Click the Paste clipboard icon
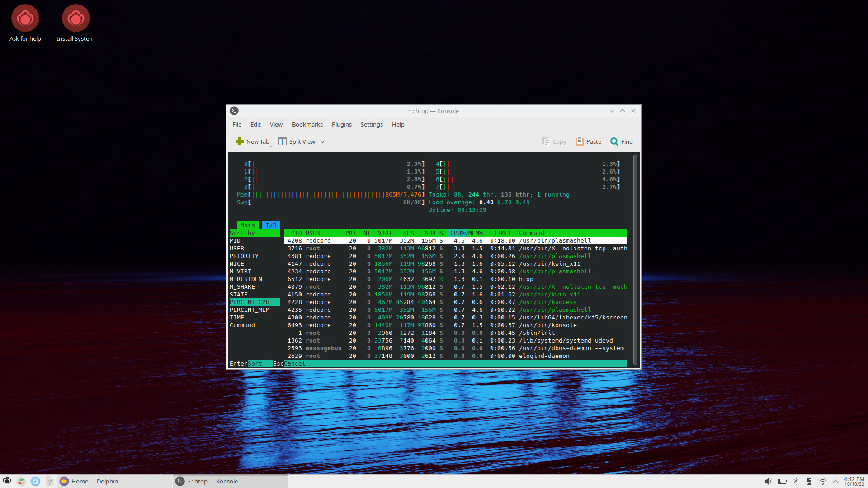 579,141
